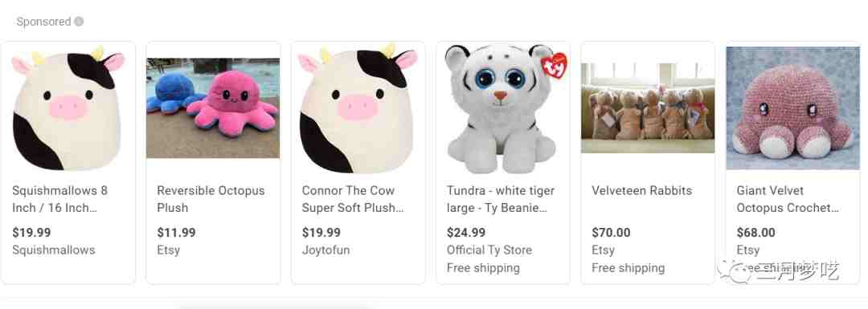Click the Reversible Octopus Plush title

point(211,199)
